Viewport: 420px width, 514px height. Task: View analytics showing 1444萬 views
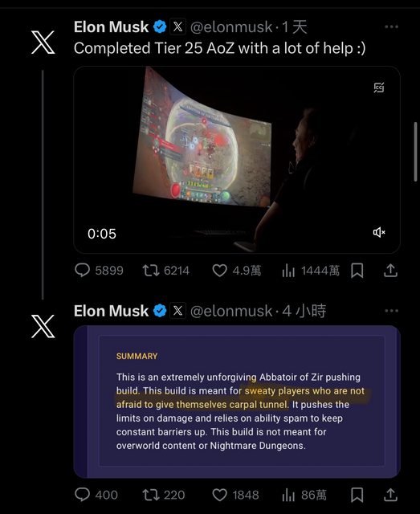[x=311, y=271]
